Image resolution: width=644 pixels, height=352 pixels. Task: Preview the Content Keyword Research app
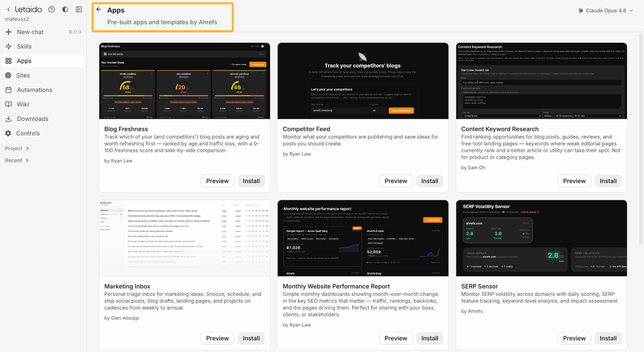(574, 181)
